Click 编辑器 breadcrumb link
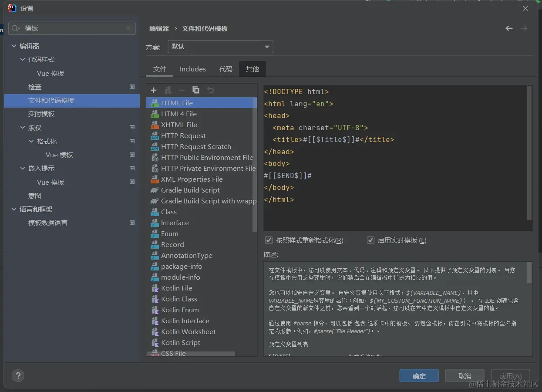Viewport: 542px width, 392px height. pyautogui.click(x=159, y=28)
